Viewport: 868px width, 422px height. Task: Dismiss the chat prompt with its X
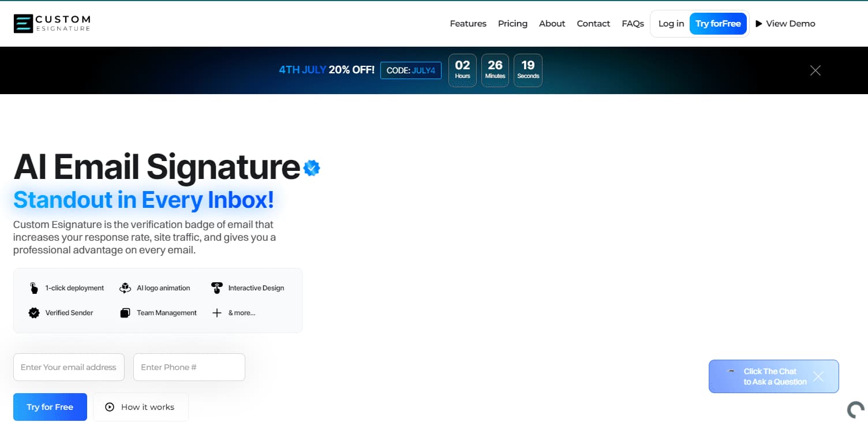click(x=818, y=376)
